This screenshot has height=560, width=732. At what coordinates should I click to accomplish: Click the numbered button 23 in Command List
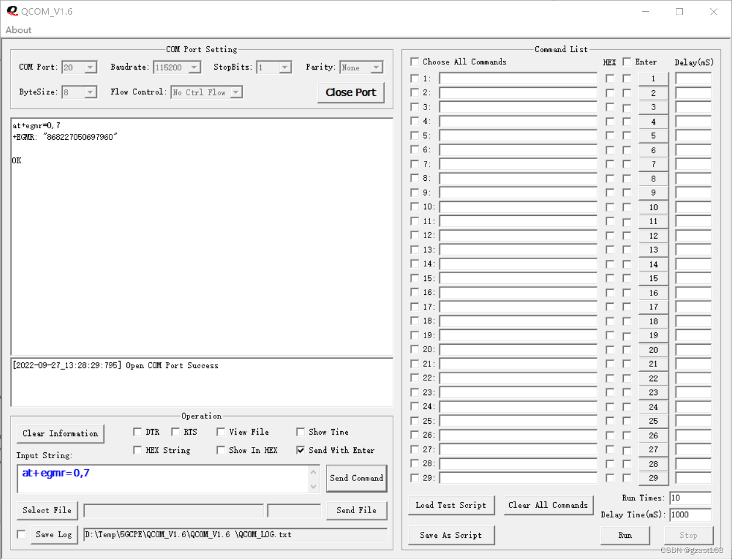click(654, 393)
